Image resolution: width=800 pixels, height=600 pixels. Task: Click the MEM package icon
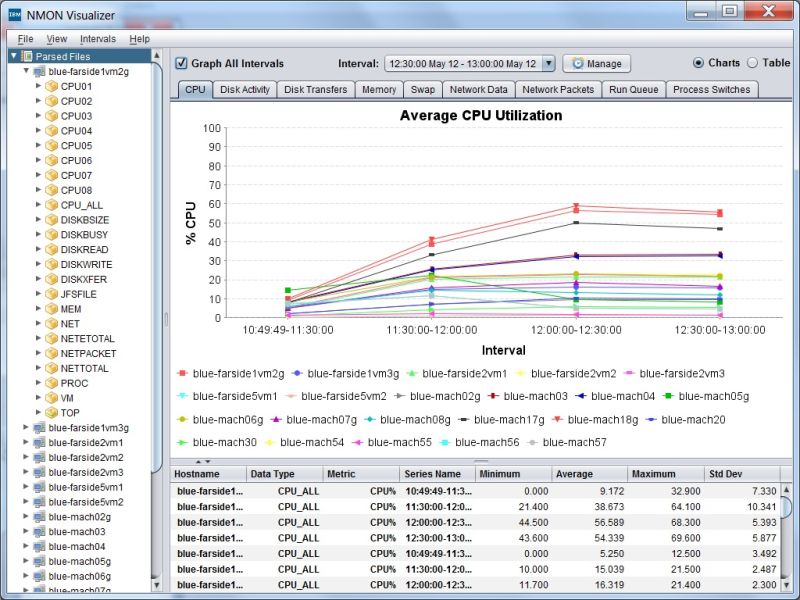coord(52,309)
